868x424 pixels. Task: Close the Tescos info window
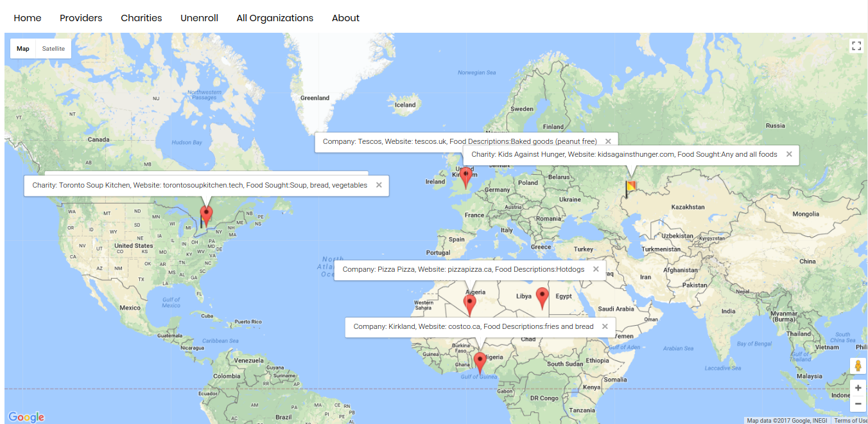[607, 141]
